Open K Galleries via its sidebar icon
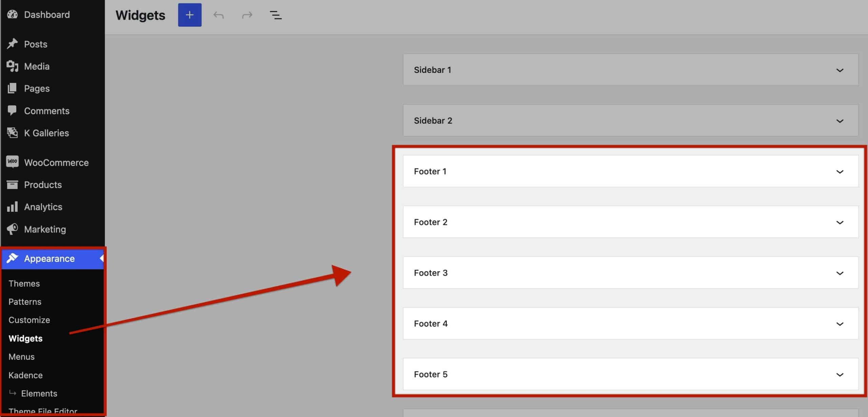Viewport: 868px width, 417px height. point(13,133)
